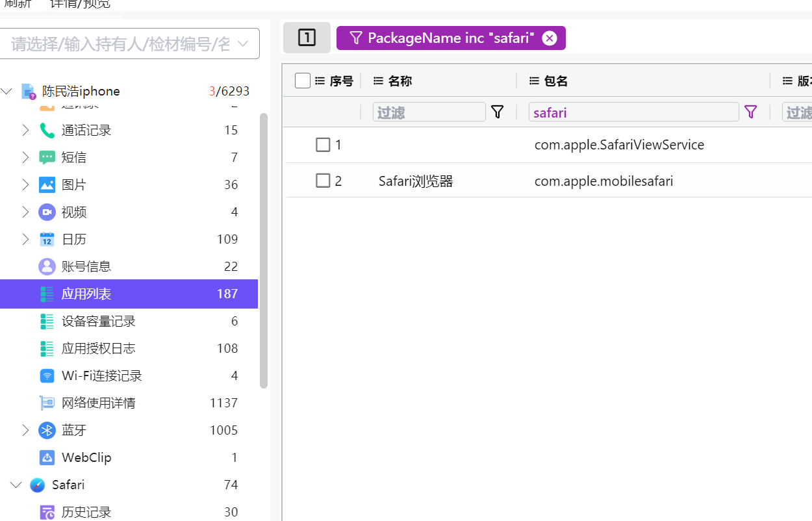The image size is (812, 521).
Task: Click the WebClip icon
Action: 47,457
